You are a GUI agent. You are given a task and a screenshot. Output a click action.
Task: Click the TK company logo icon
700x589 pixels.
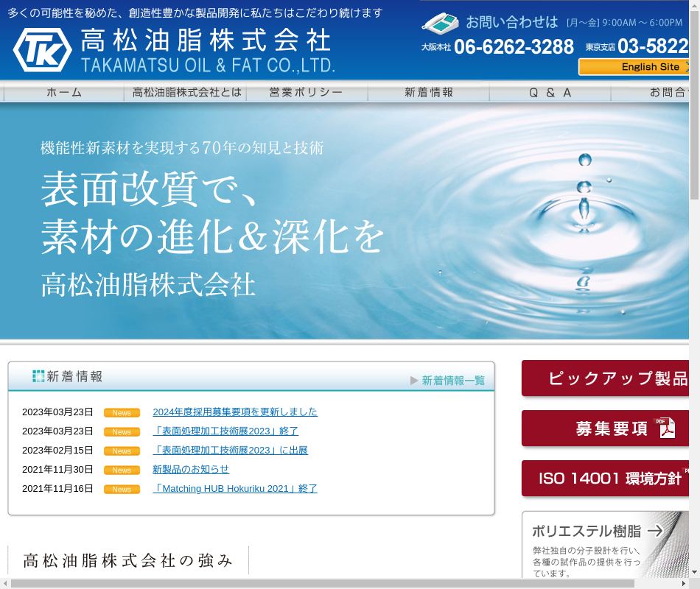coord(42,50)
